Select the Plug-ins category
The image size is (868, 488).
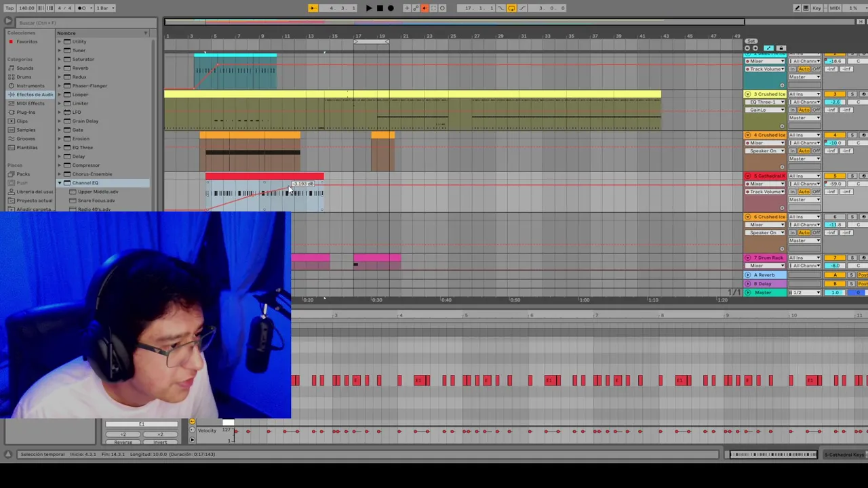[x=26, y=112]
